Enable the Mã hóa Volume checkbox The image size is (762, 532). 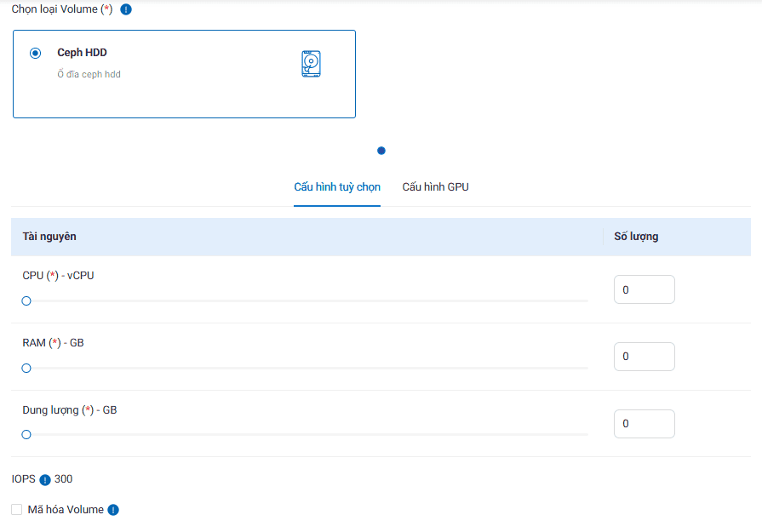click(x=17, y=510)
